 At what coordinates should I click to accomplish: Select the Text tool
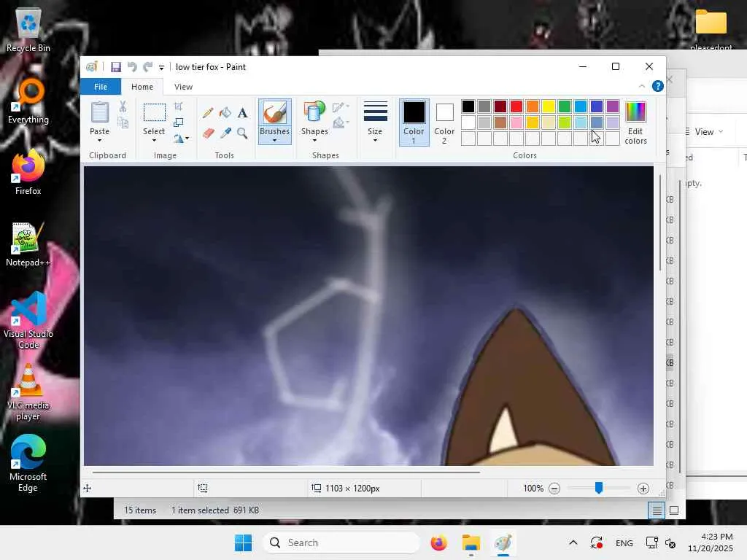click(x=242, y=113)
